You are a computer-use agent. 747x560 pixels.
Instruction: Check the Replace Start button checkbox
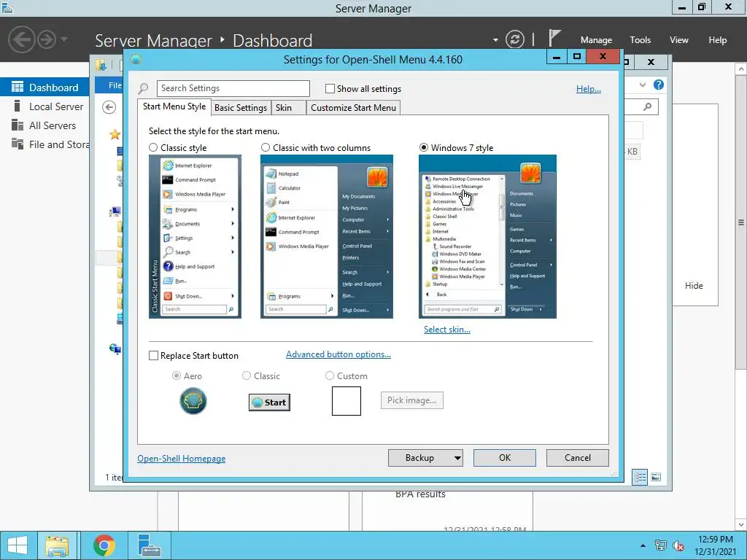153,356
